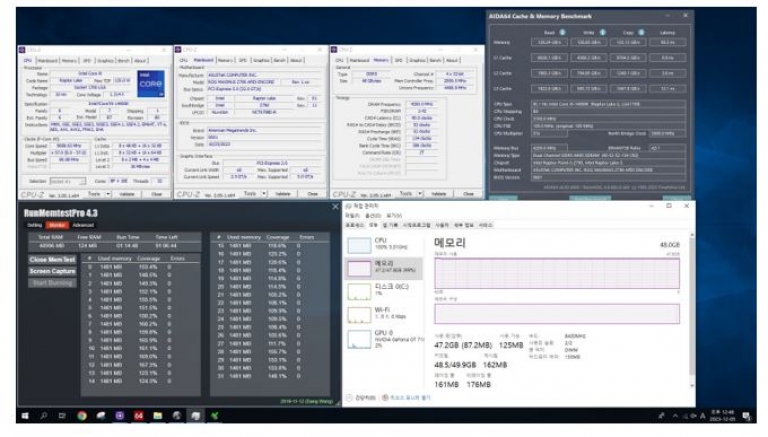Image resolution: width=768 pixels, height=437 pixels.
Task: Click AIDA64 Memory Read result field
Action: click(549, 43)
